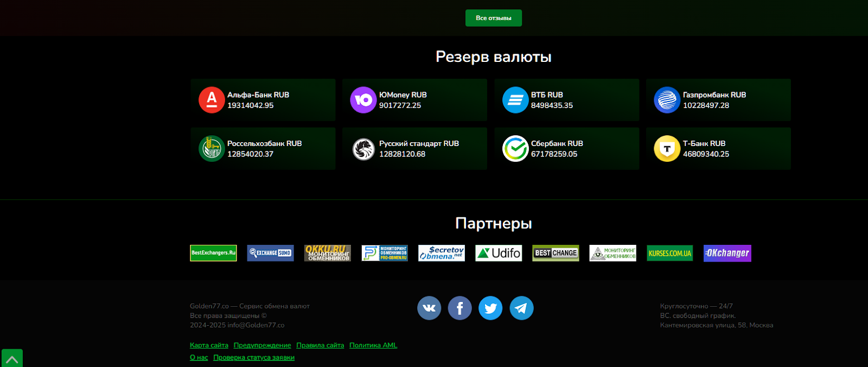The image size is (868, 367).
Task: Open BestExchangers.Ru partner banner
Action: (213, 253)
